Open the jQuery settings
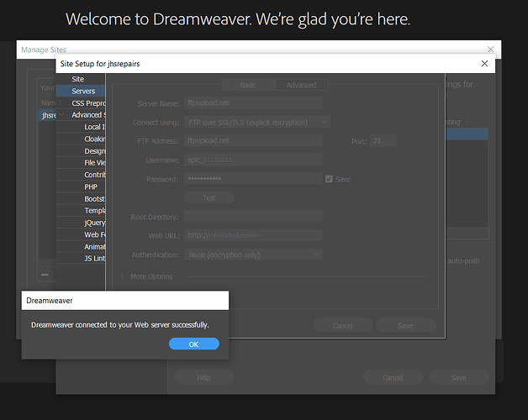 (95, 223)
